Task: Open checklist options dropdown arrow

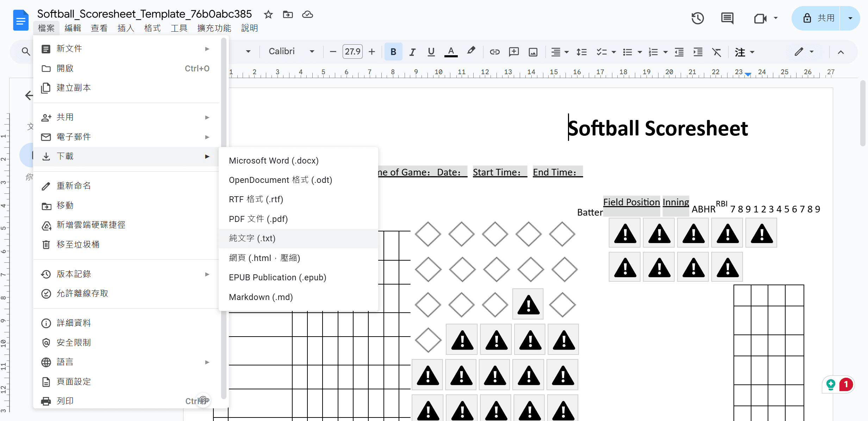Action: 614,52
